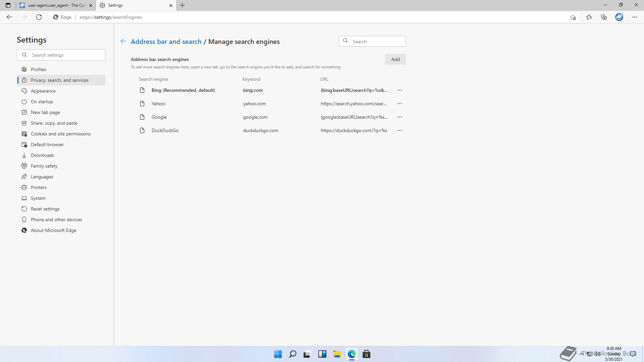Click the Add search engine button
The width and height of the screenshot is (644, 362).
(x=395, y=59)
